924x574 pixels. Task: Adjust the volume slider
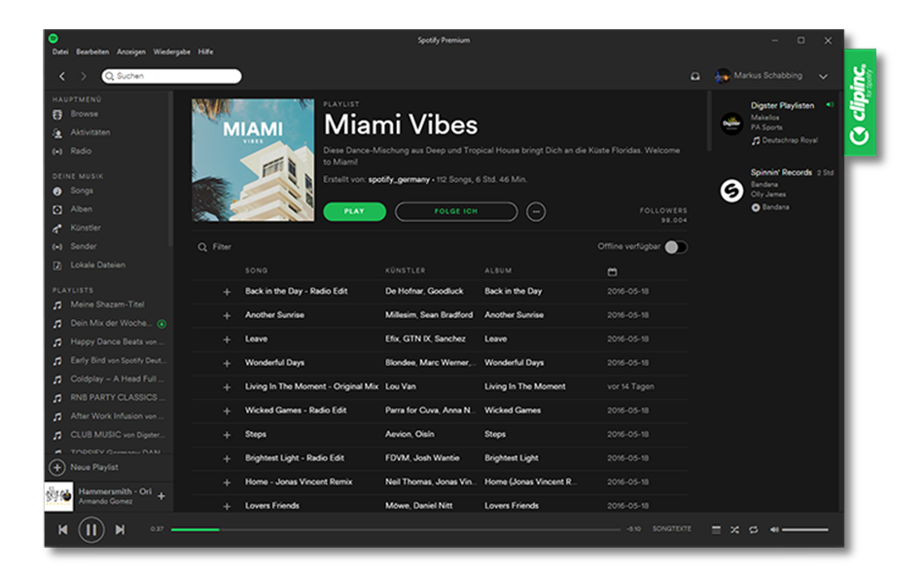point(805,530)
